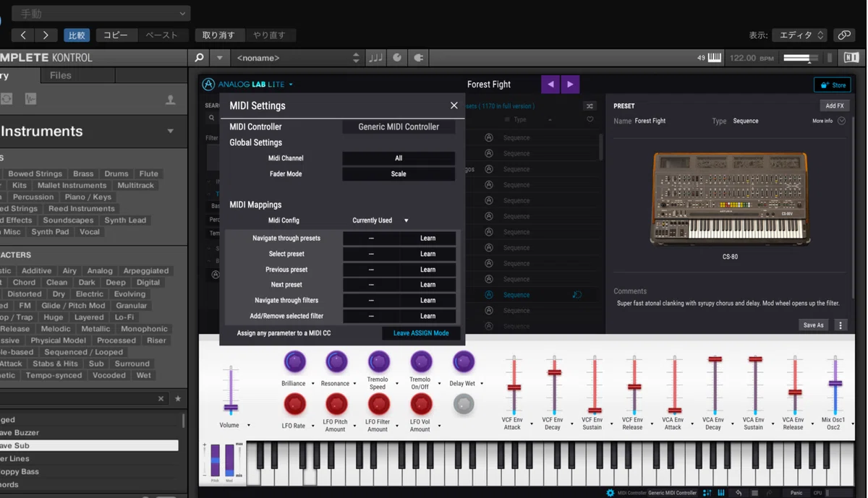Go to next preset with purple right arrow

pyautogui.click(x=570, y=85)
